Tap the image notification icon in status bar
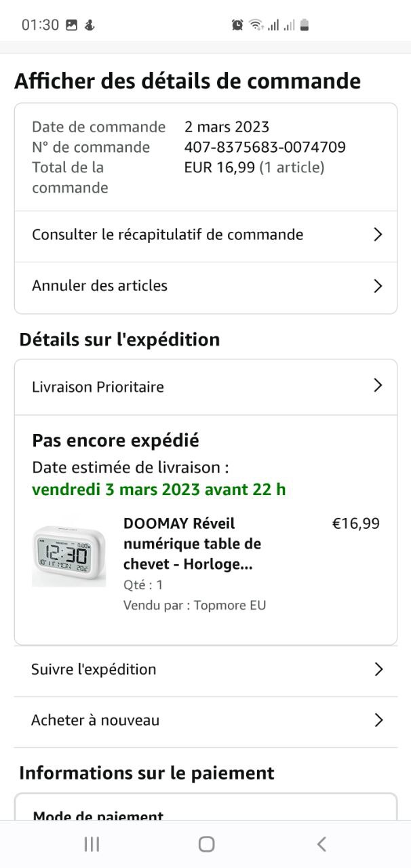411x868 pixels. tap(71, 25)
